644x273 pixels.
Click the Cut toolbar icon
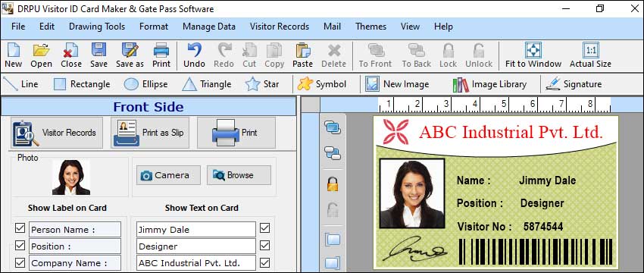[x=249, y=55]
